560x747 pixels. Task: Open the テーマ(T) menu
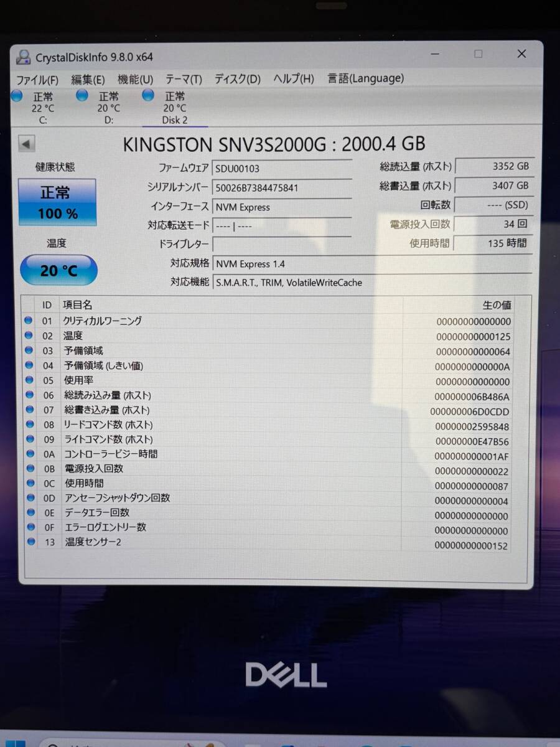(x=183, y=79)
